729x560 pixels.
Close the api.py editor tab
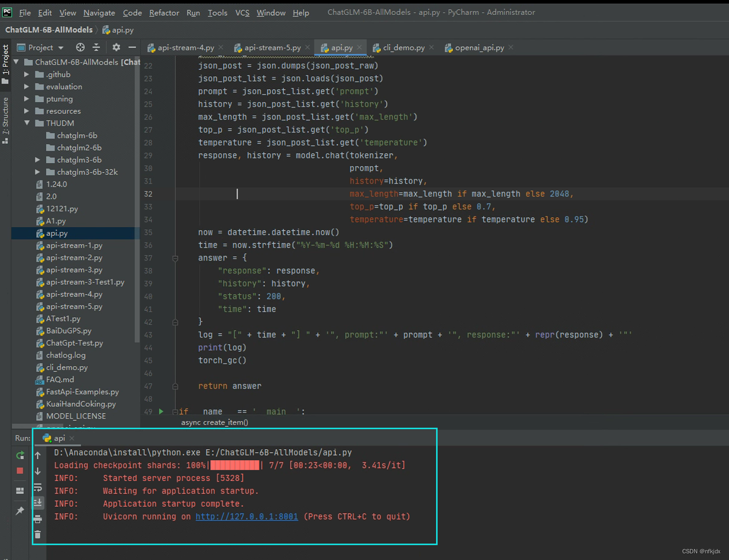click(360, 47)
